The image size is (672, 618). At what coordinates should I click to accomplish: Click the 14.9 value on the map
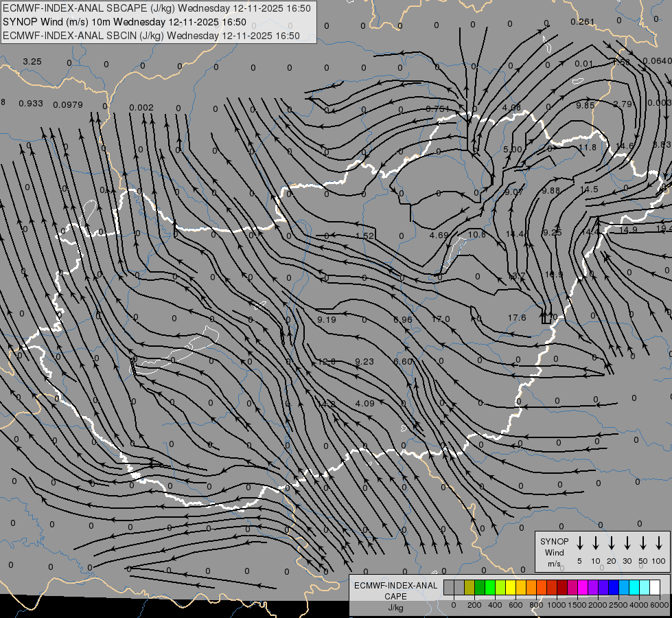pos(628,230)
